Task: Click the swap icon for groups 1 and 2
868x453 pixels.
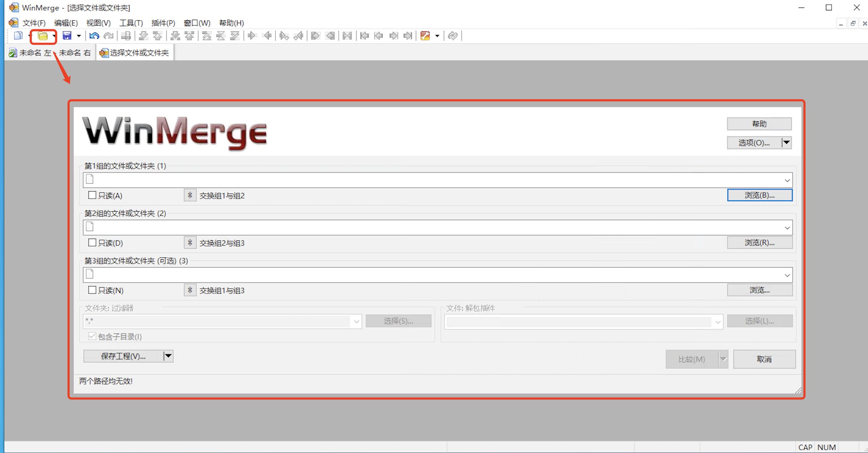Action: (x=190, y=195)
